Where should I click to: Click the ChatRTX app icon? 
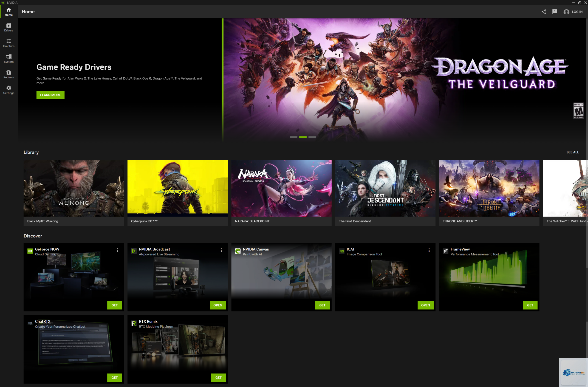pos(30,323)
